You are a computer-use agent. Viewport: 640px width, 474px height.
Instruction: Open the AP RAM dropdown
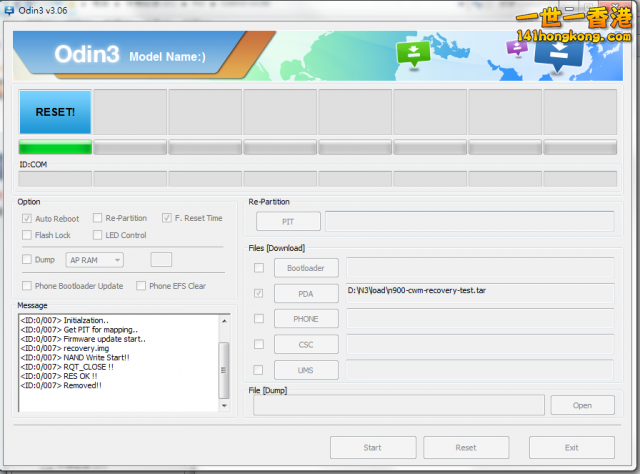coord(94,260)
